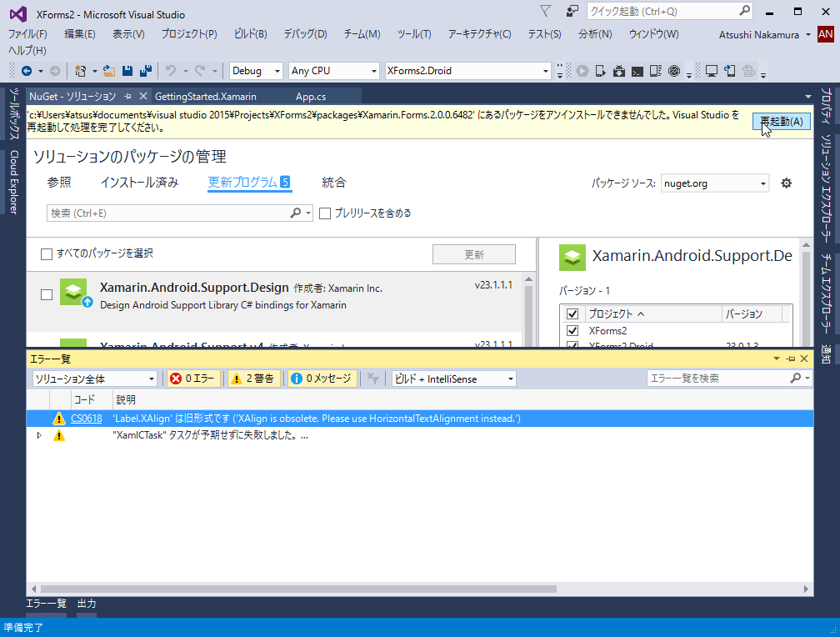Toggle the 2 警告 filter button
The height and width of the screenshot is (637, 840).
(x=254, y=379)
